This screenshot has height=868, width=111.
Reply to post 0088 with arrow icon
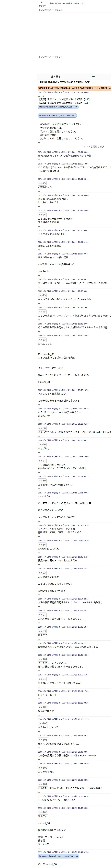(39, 420)
